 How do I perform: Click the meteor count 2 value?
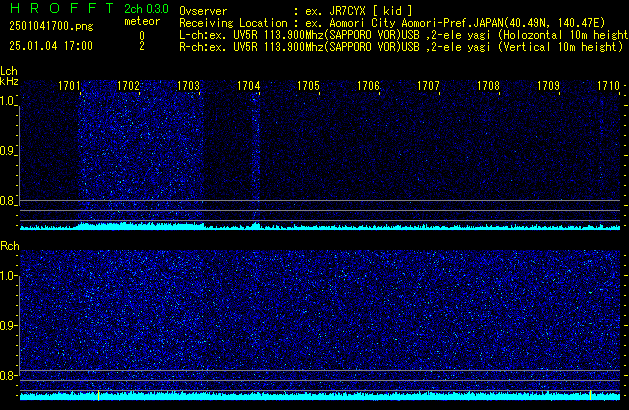point(142,46)
